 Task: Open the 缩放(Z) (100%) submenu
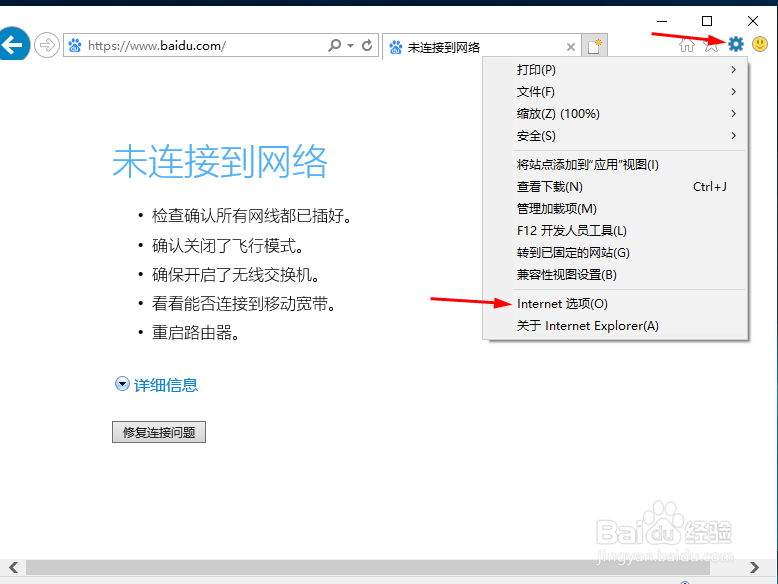tap(615, 114)
